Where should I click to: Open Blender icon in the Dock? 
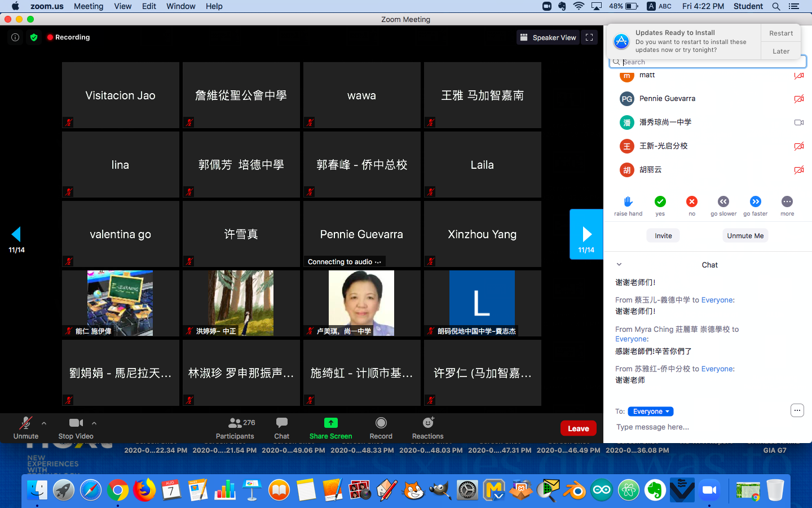[x=575, y=490]
